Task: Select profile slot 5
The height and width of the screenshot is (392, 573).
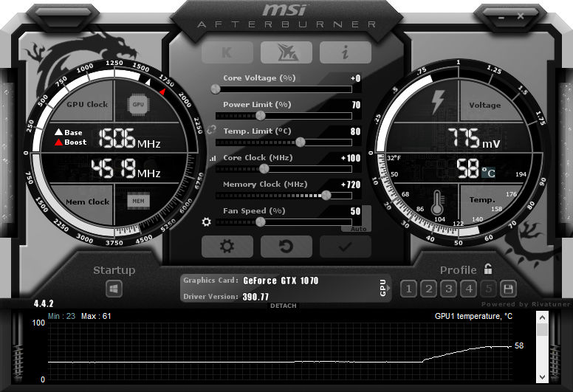Action: [489, 289]
